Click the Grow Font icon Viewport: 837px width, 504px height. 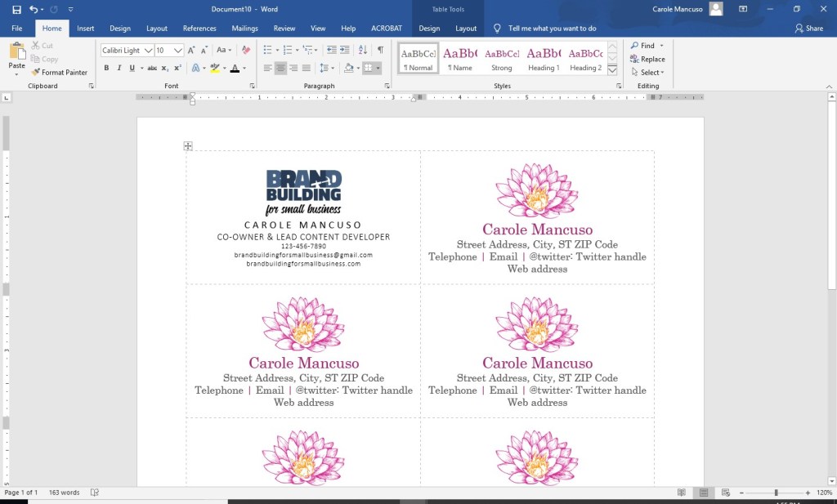click(x=192, y=50)
